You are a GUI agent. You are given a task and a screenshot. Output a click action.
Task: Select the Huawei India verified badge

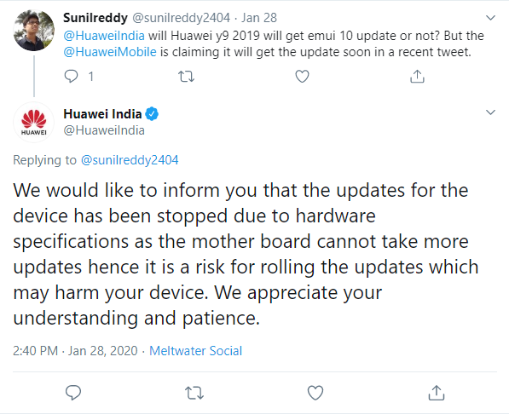pyautogui.click(x=152, y=114)
